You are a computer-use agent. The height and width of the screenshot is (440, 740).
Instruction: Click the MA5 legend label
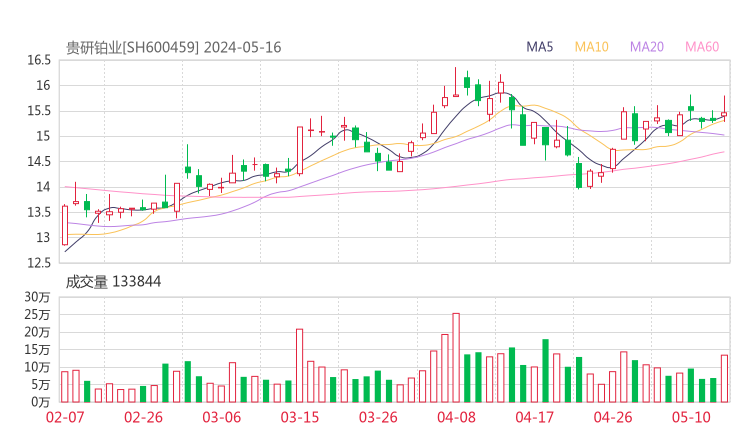[539, 47]
